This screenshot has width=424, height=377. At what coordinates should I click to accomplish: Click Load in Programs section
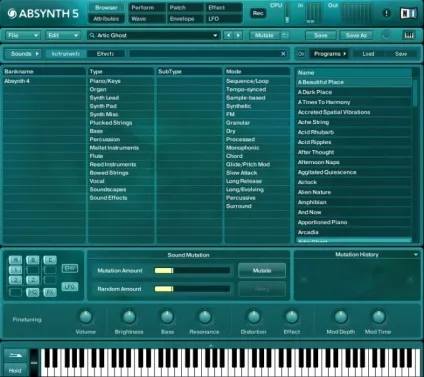(x=368, y=54)
